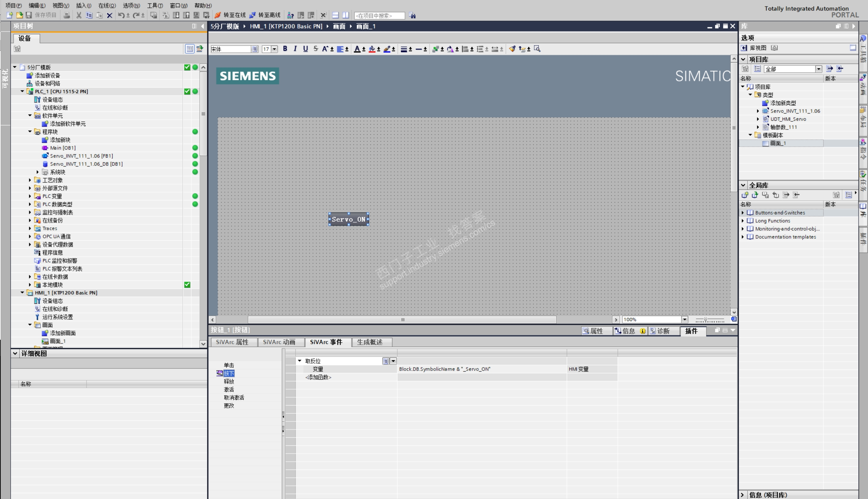Expand the Buttons-and-Switches global library
The height and width of the screenshot is (499, 868).
743,213
